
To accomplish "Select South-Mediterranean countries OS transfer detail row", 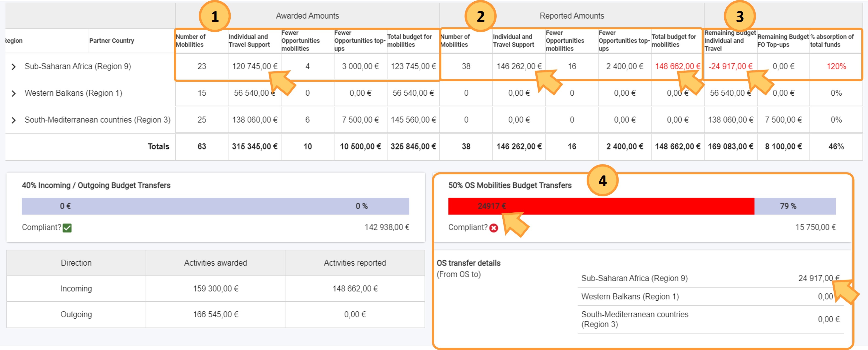I will point(710,319).
